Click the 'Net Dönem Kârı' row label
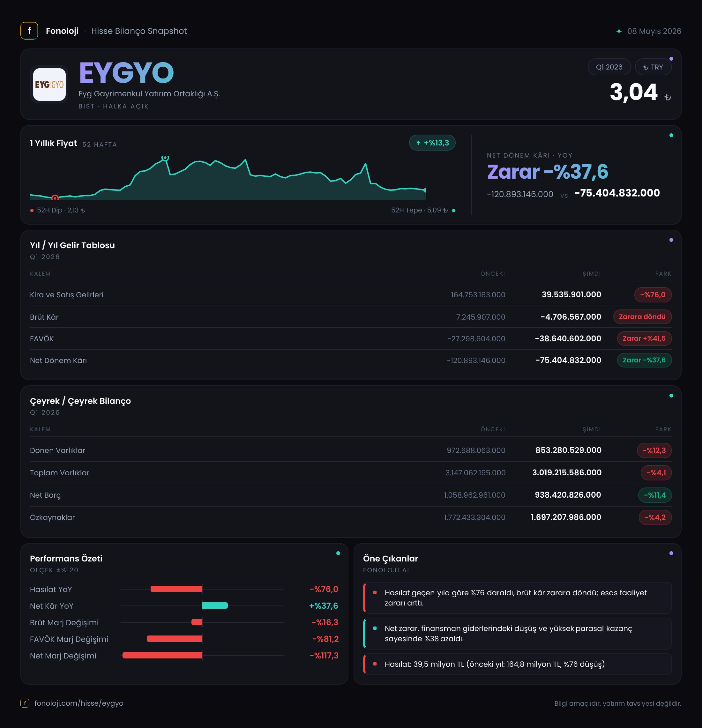Viewport: 702px width, 728px height. click(58, 361)
